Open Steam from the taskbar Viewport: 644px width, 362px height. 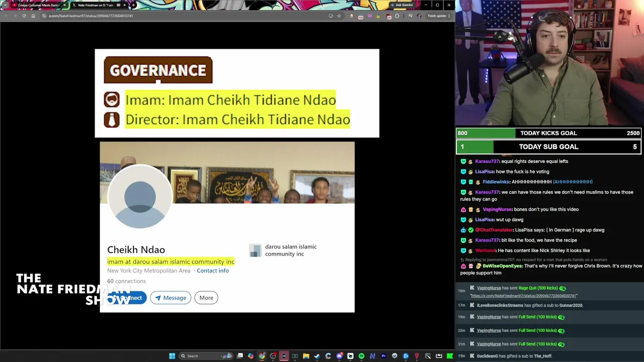coord(317,356)
